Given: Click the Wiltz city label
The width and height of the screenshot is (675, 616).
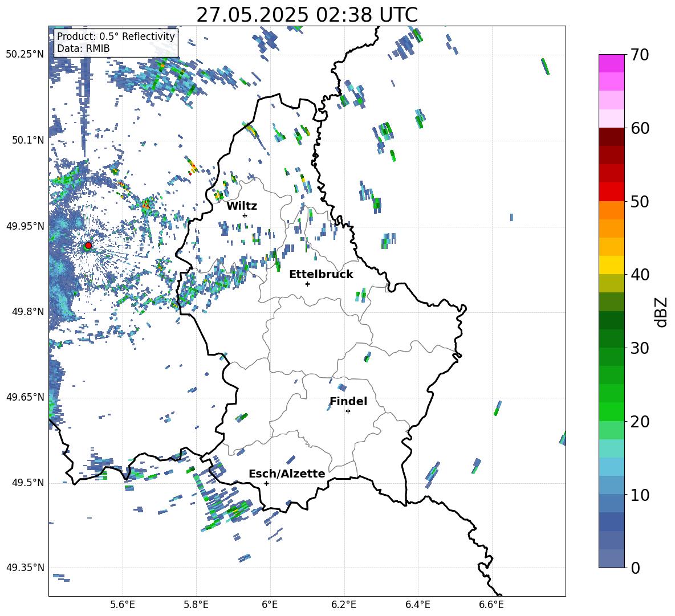Looking at the screenshot, I should [242, 206].
